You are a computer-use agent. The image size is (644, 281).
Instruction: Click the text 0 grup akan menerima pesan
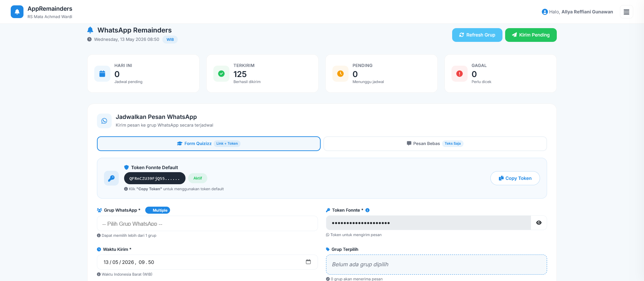[x=357, y=279]
